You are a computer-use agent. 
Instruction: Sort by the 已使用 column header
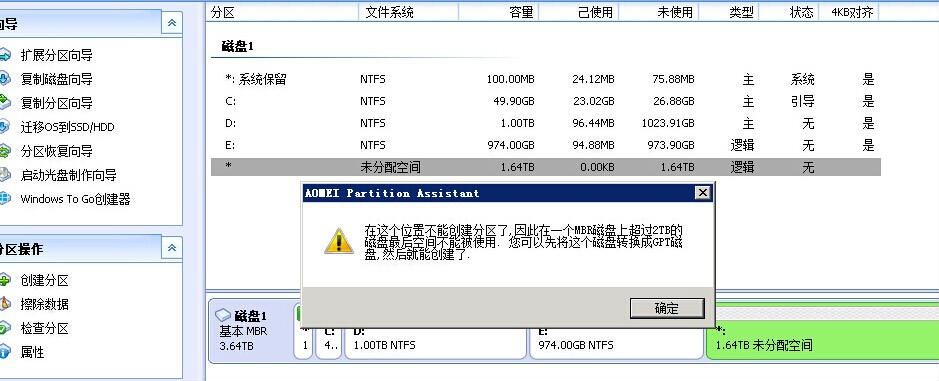pyautogui.click(x=578, y=12)
